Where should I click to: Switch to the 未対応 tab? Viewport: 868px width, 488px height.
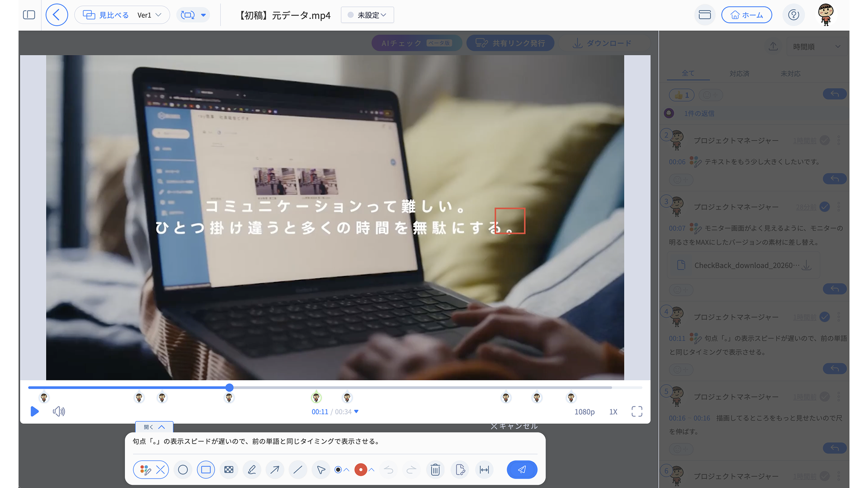tap(790, 73)
